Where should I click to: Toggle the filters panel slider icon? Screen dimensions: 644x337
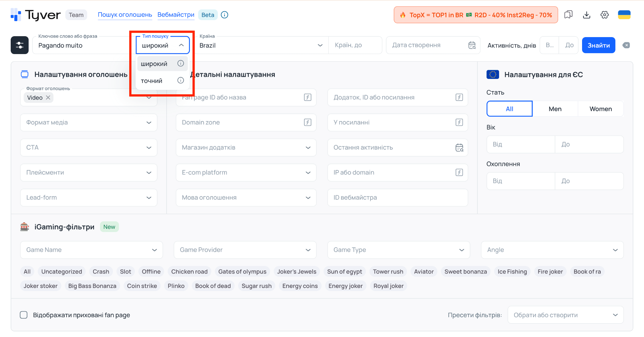(19, 45)
